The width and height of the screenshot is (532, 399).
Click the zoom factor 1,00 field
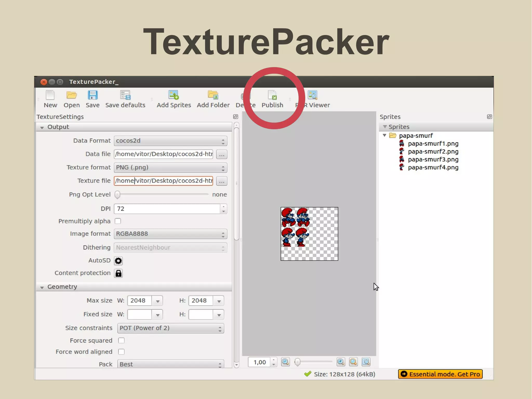point(259,362)
